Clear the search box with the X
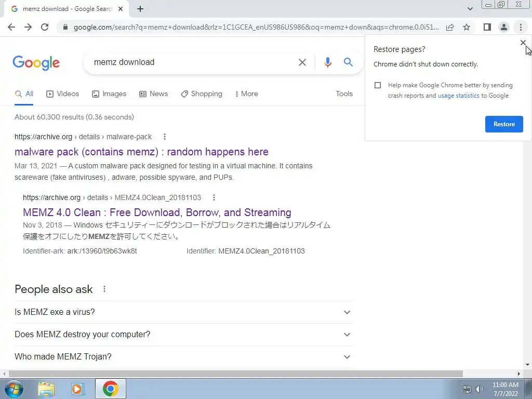This screenshot has width=532, height=399. tap(302, 62)
